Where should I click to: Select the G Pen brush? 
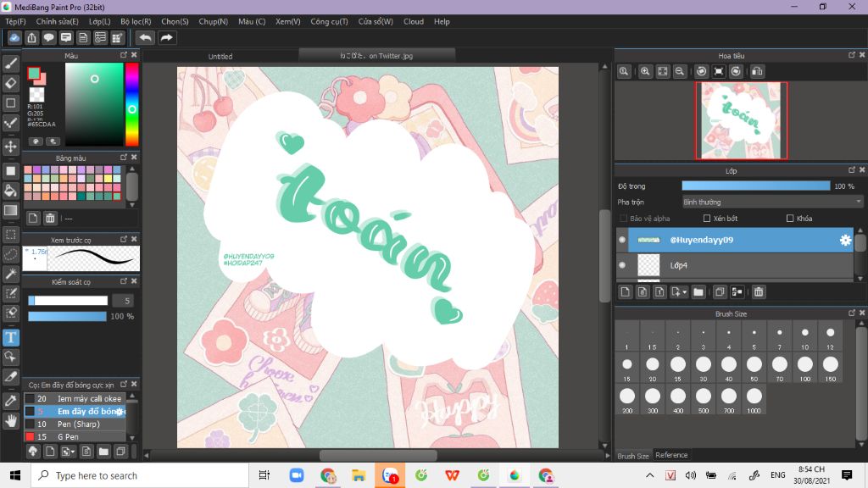[75, 436]
